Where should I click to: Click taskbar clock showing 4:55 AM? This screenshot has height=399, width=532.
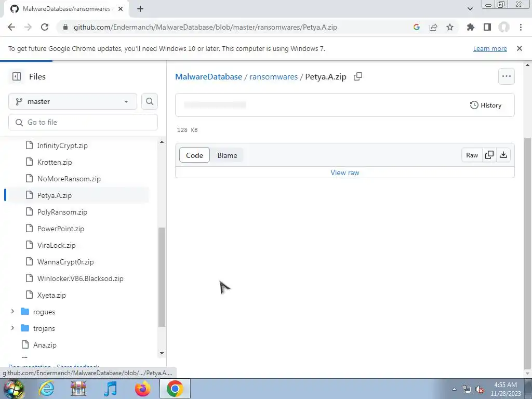pos(506,389)
